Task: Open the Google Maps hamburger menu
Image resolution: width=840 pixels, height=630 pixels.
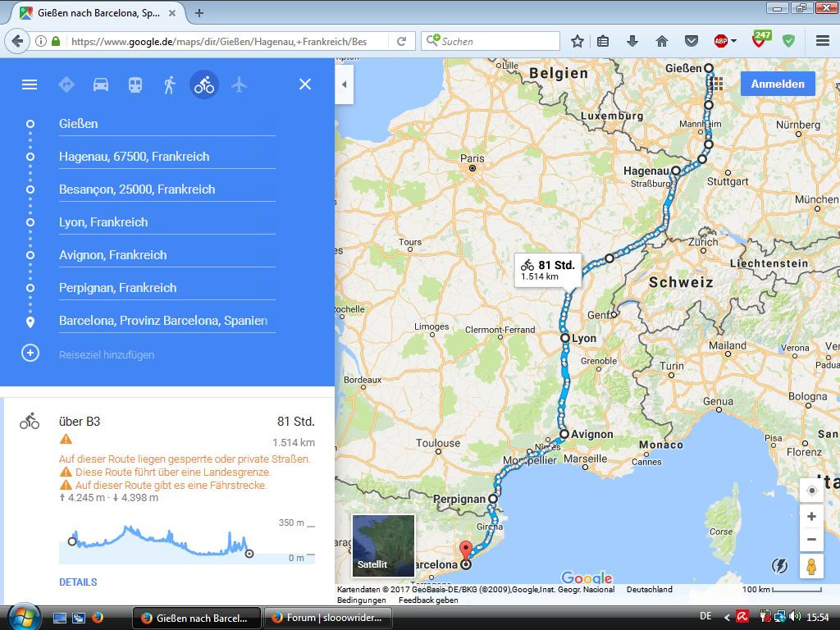Action: [x=30, y=84]
